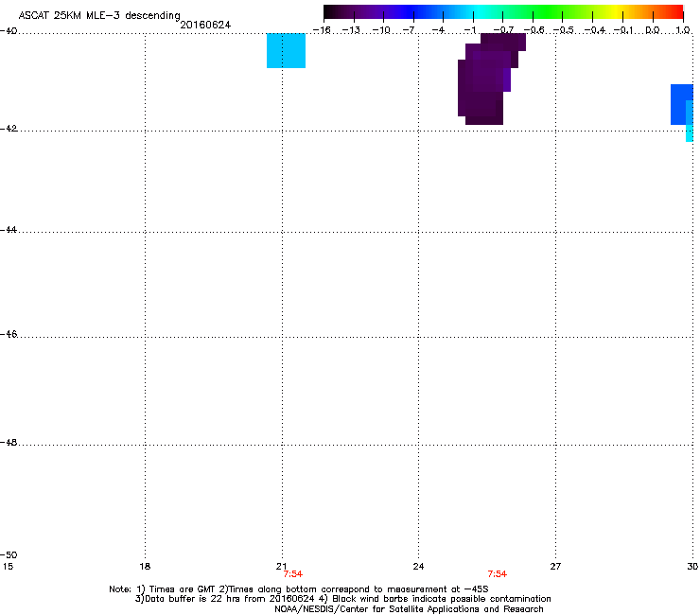Click longitude axis label 15

[8, 567]
